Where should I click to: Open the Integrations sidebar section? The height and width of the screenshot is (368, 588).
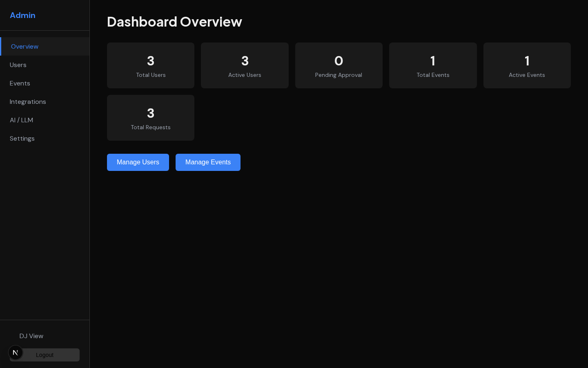(x=28, y=102)
